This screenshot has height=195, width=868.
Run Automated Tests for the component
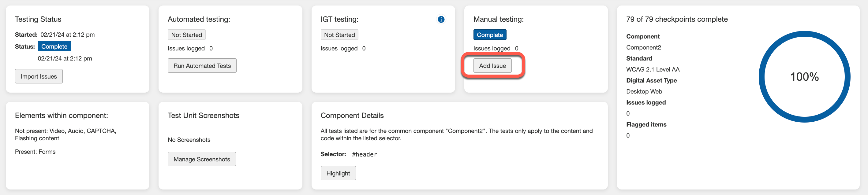pos(202,65)
